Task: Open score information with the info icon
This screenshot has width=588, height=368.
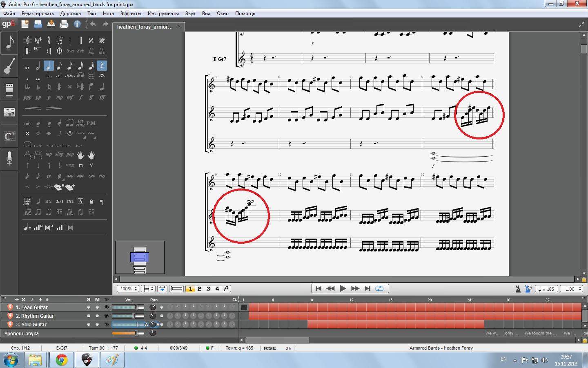Action: point(77,24)
